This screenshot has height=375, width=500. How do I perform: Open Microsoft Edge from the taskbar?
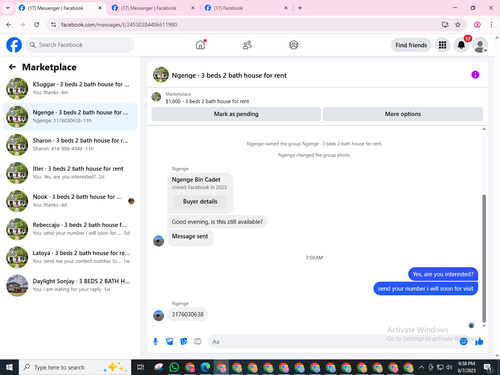click(x=205, y=367)
